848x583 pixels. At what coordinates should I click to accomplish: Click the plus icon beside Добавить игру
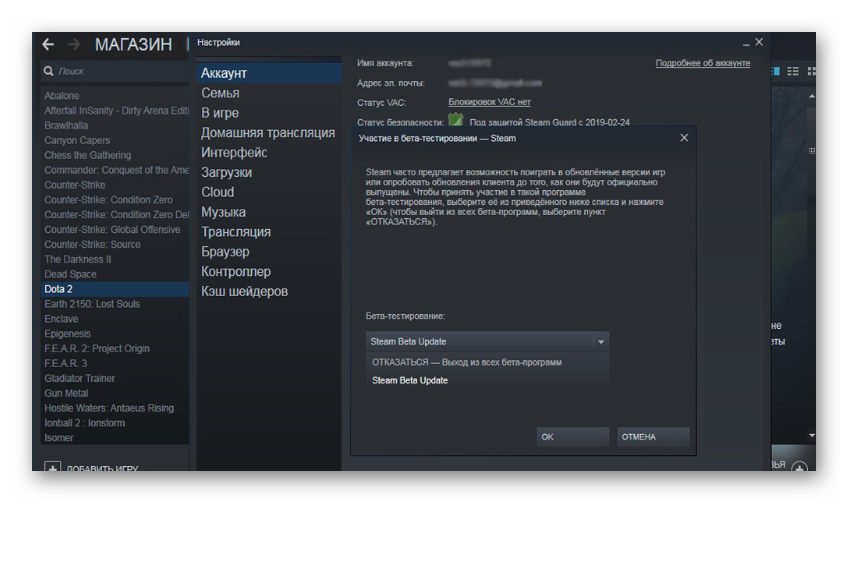[x=53, y=468]
